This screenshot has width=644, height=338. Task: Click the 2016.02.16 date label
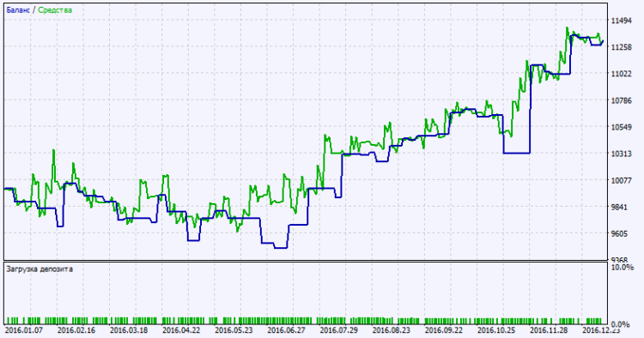pyautogui.click(x=76, y=330)
